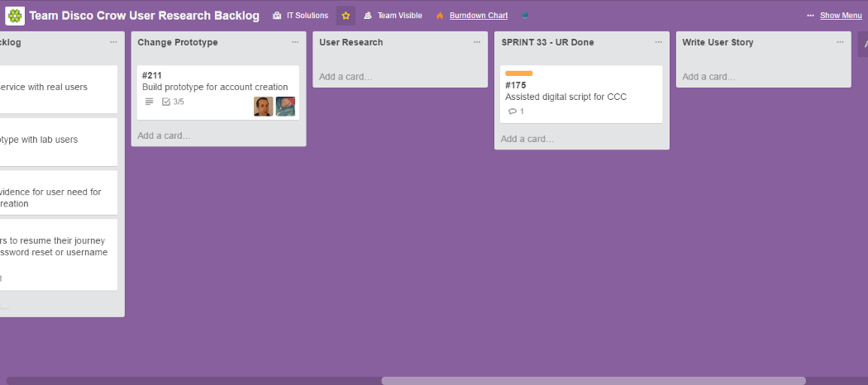Screen dimensions: 868x385
Task: Click the green hexagon board logo icon
Action: pos(15,16)
